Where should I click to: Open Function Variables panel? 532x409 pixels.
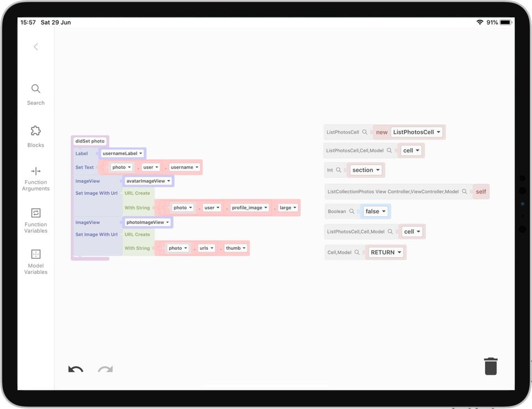[x=35, y=221]
